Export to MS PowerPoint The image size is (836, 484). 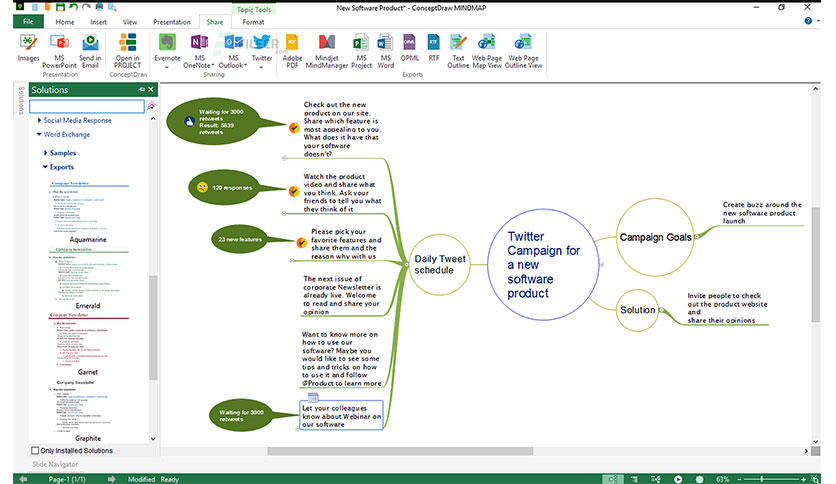(59, 51)
